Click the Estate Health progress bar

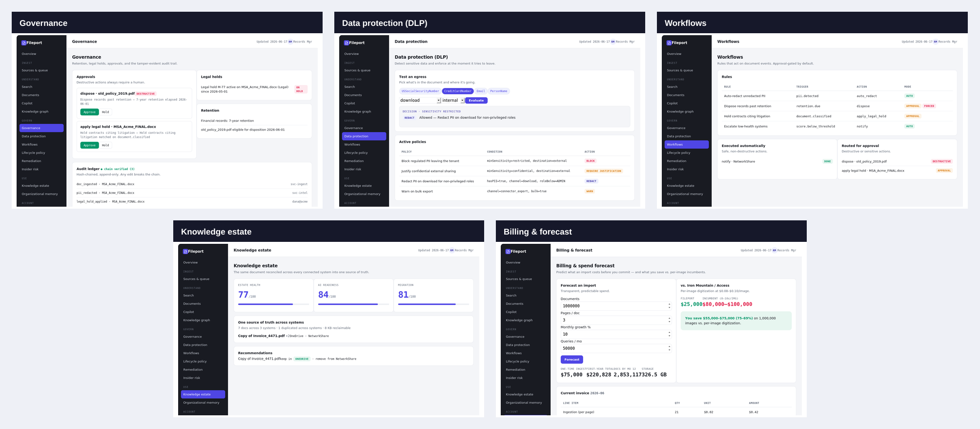[x=273, y=304]
